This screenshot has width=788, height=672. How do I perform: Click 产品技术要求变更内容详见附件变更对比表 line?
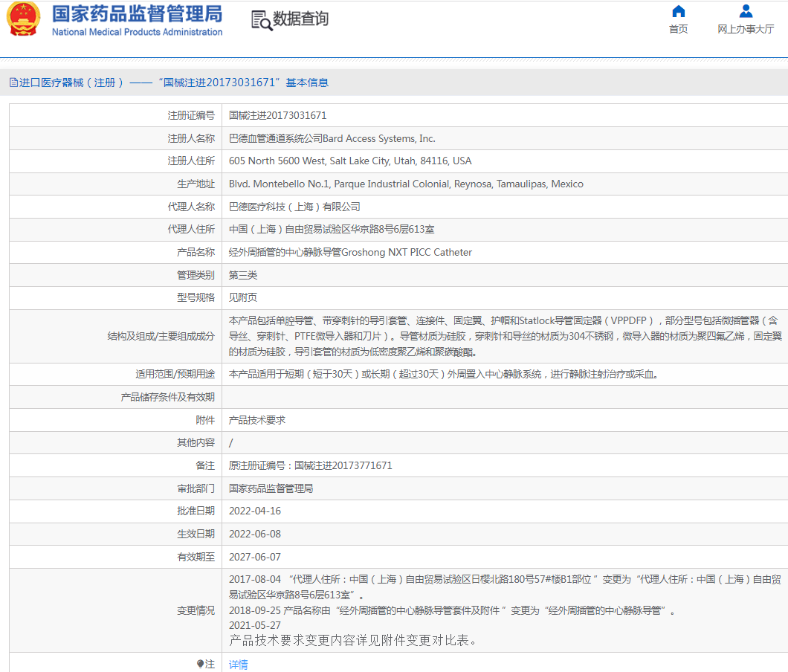pyautogui.click(x=353, y=640)
